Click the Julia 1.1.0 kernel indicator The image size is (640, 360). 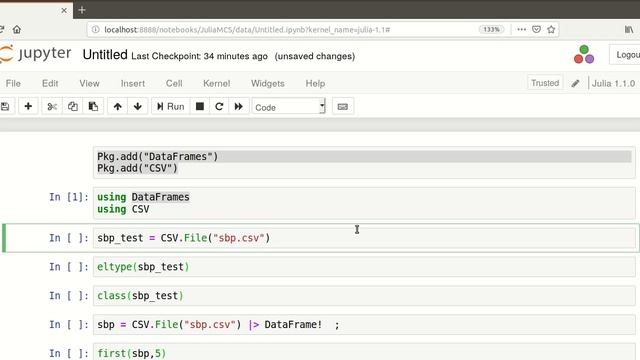pos(613,83)
